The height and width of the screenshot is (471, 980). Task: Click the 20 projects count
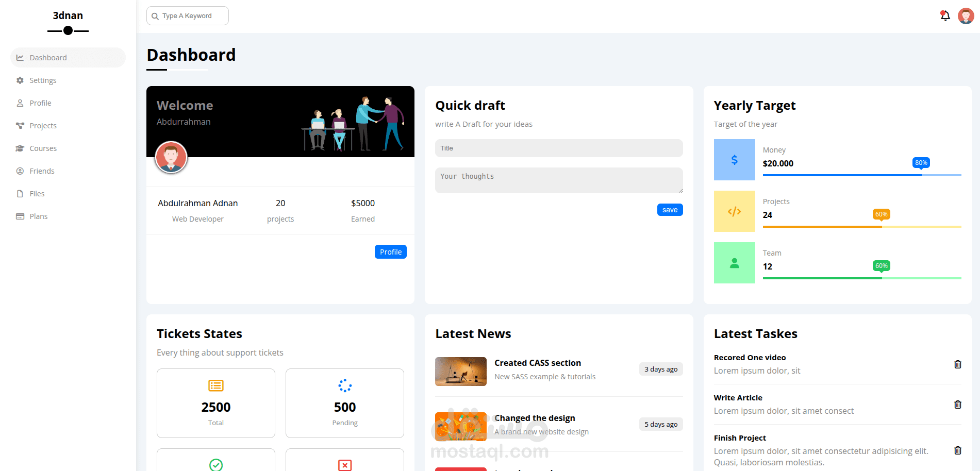point(280,203)
